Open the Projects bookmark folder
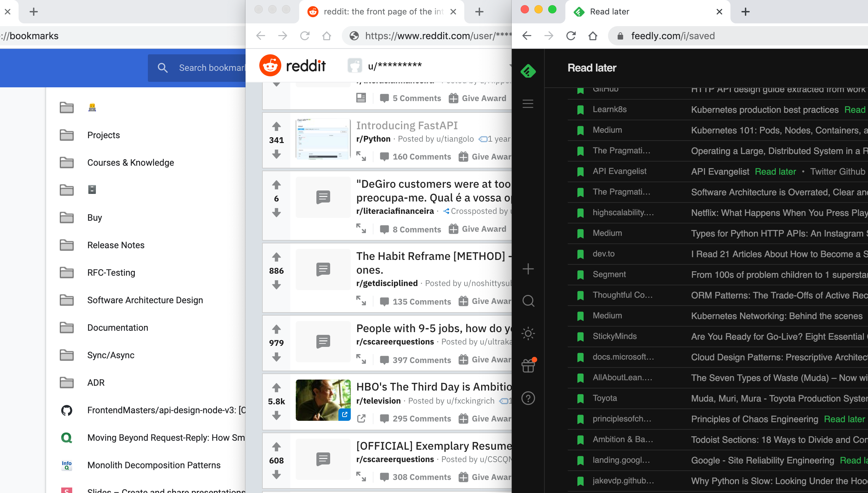Viewport: 868px width, 493px height. tap(104, 135)
